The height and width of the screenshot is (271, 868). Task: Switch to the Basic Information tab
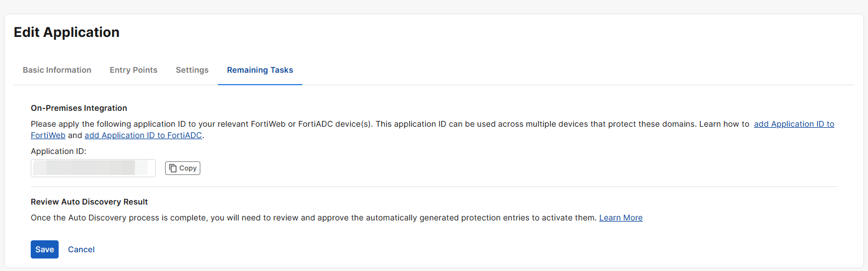coord(57,70)
